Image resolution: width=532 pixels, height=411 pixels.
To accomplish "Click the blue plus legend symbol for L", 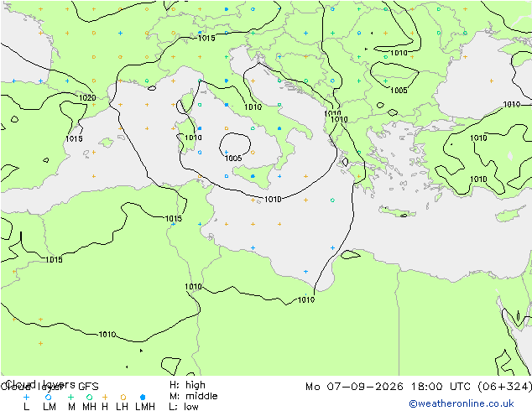I will point(26,397).
